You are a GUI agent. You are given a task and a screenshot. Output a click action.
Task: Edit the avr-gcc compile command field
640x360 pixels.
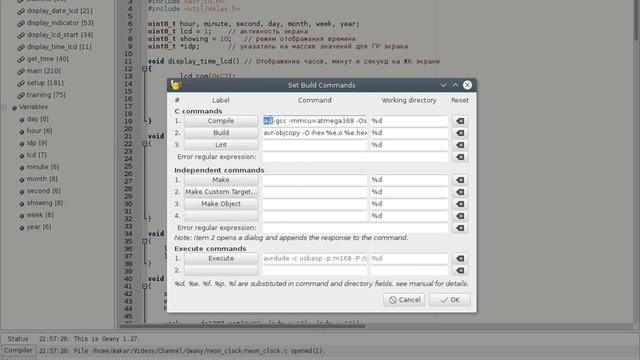315,121
